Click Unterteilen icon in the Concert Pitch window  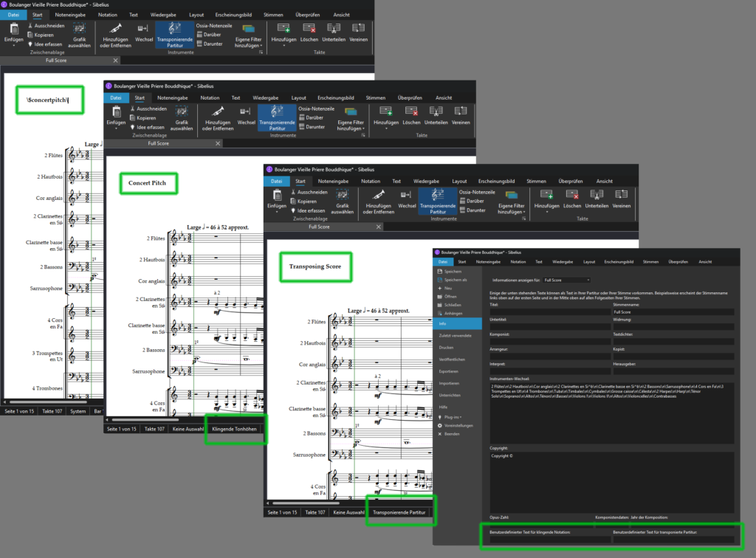pos(436,111)
